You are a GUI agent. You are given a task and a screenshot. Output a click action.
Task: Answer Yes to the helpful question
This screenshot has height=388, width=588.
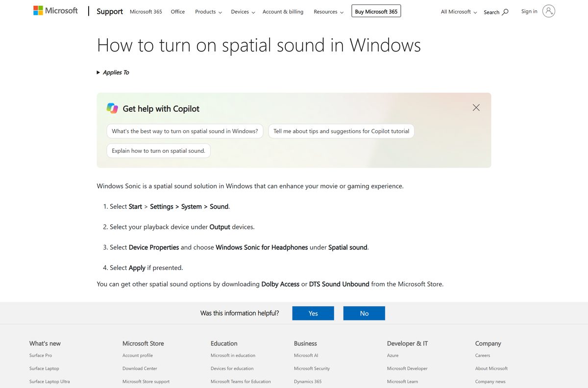point(313,314)
